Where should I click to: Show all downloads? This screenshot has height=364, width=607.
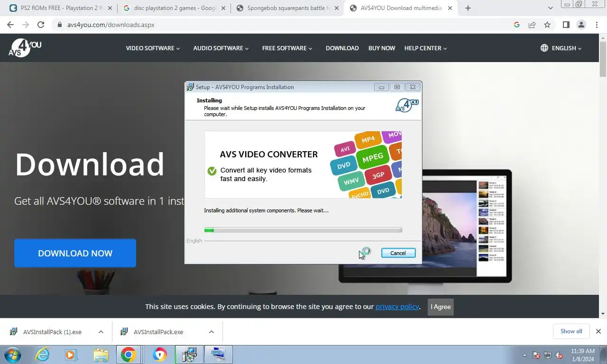(571, 331)
